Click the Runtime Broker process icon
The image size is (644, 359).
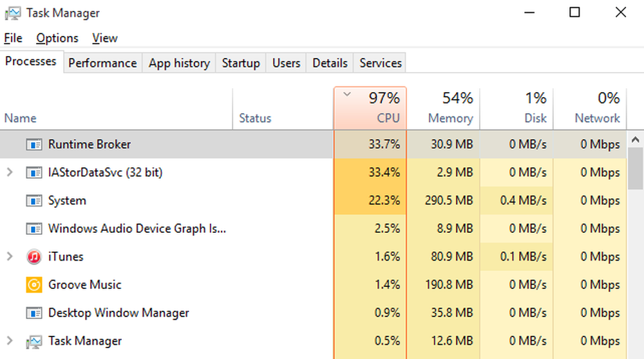[x=33, y=145]
